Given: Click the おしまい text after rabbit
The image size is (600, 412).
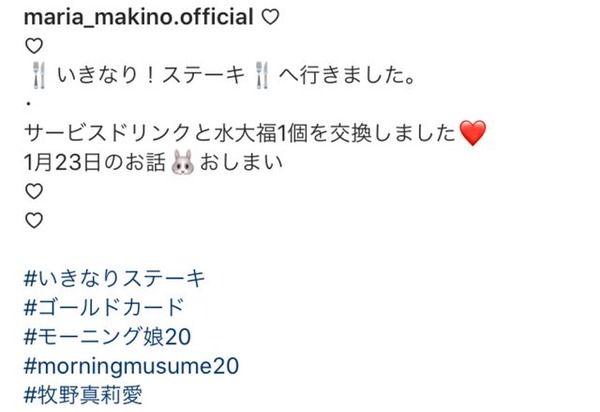Looking at the screenshot, I should click(x=241, y=162).
